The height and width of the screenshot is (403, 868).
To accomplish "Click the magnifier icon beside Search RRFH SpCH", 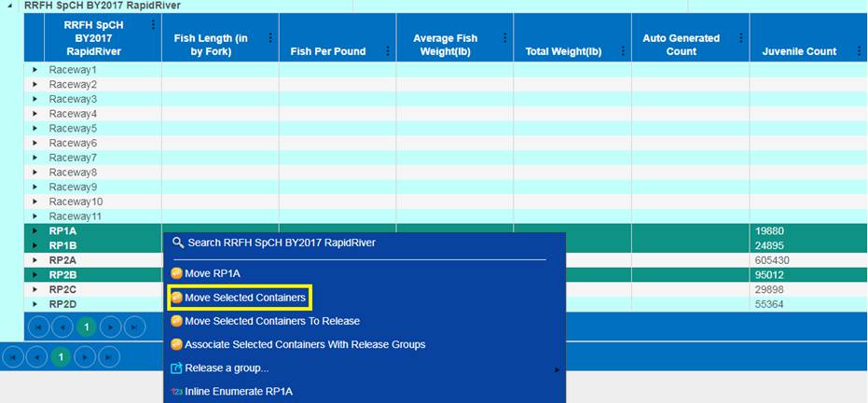I will [177, 243].
